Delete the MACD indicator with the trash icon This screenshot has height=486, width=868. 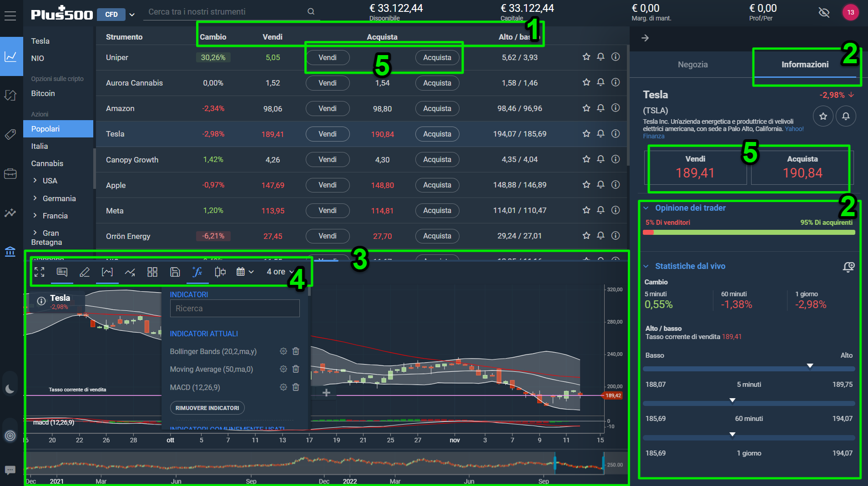(296, 387)
